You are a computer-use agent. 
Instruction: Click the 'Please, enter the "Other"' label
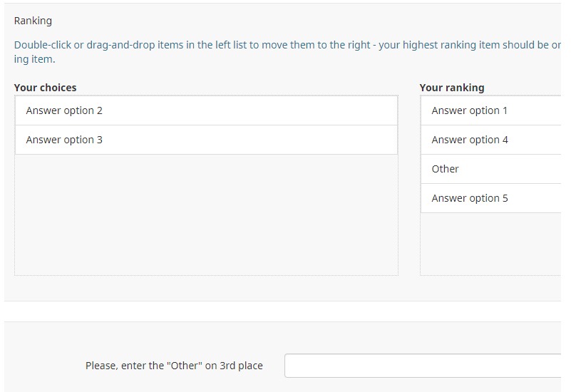pos(174,366)
